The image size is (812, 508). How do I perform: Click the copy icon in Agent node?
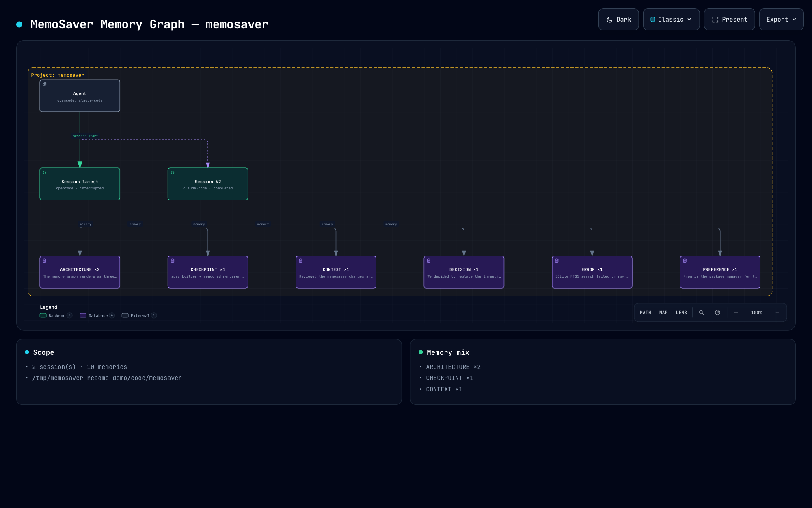click(45, 85)
